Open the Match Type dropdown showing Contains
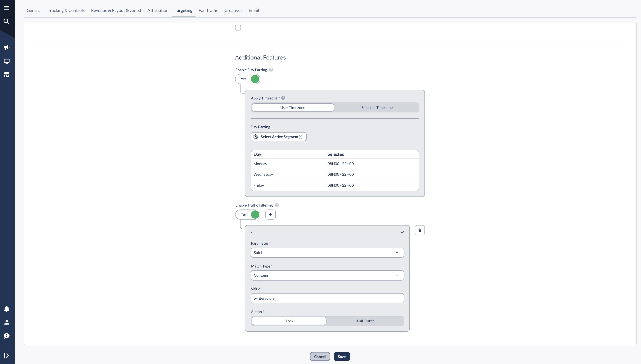This screenshot has width=641, height=364. 327,275
